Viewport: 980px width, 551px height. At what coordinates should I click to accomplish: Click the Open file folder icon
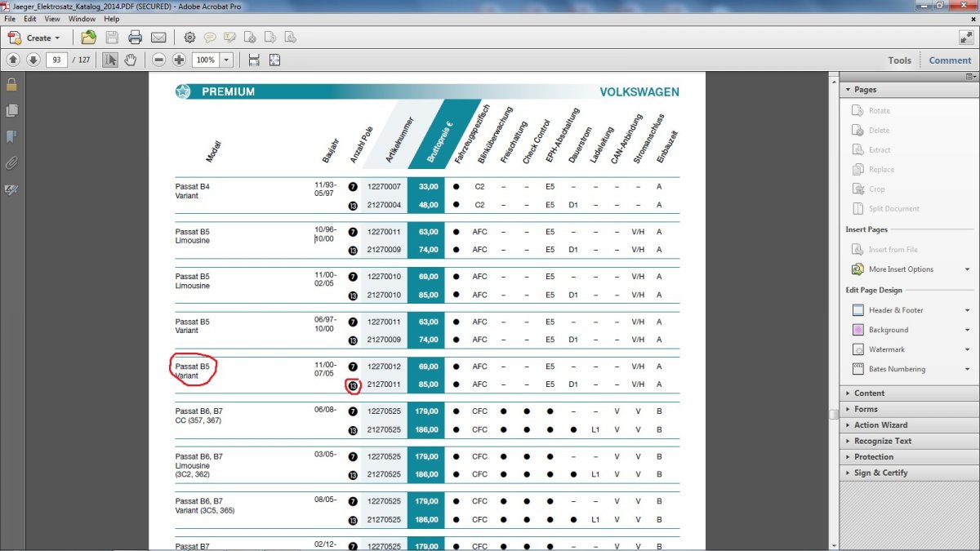pyautogui.click(x=88, y=38)
